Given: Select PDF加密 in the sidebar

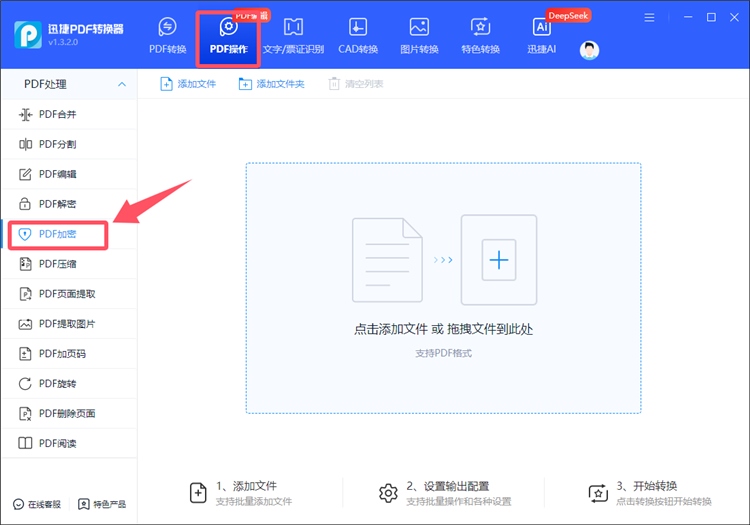Looking at the screenshot, I should [69, 234].
